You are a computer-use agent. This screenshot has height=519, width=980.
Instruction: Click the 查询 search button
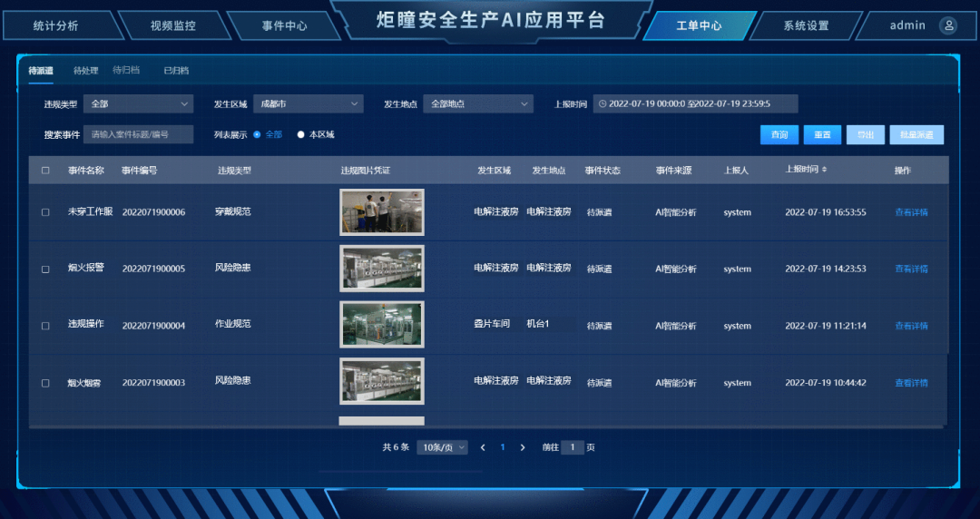click(x=779, y=135)
